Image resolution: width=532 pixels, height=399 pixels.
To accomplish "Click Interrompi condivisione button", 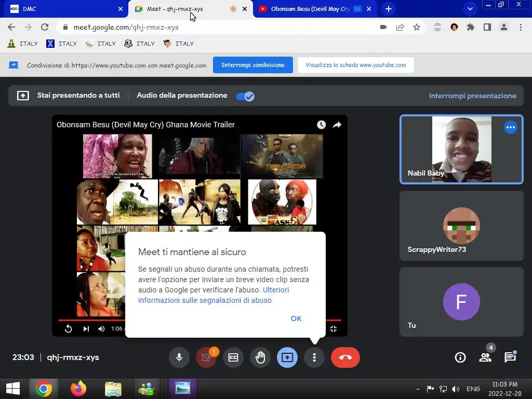I will point(253,65).
